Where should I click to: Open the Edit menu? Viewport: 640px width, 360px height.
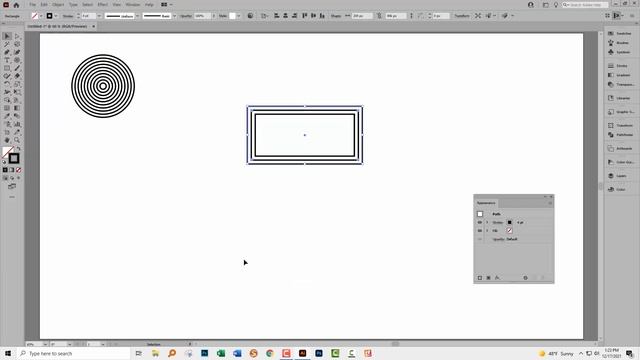44,5
